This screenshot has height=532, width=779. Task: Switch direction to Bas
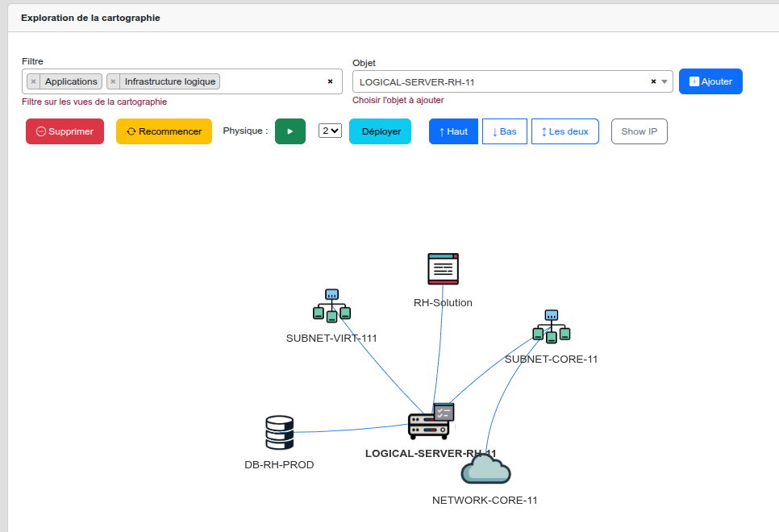(x=504, y=131)
